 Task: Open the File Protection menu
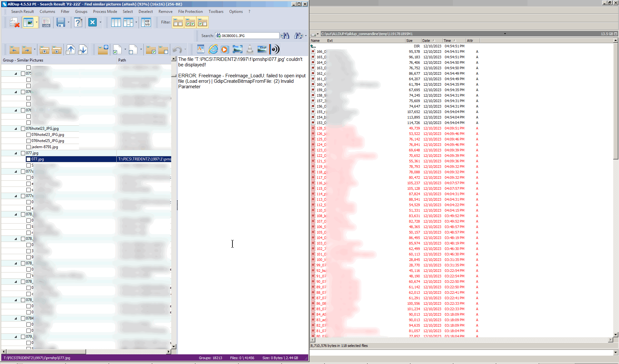click(x=190, y=12)
